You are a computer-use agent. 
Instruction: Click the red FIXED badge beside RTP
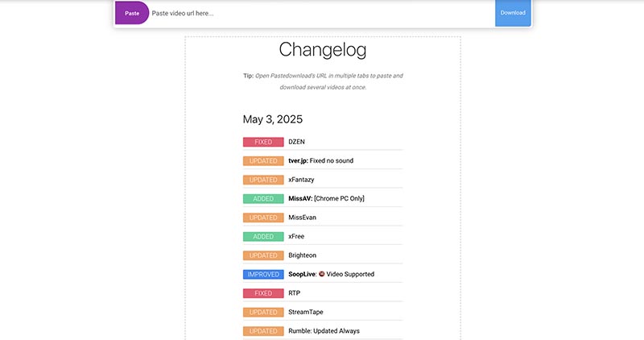click(263, 293)
